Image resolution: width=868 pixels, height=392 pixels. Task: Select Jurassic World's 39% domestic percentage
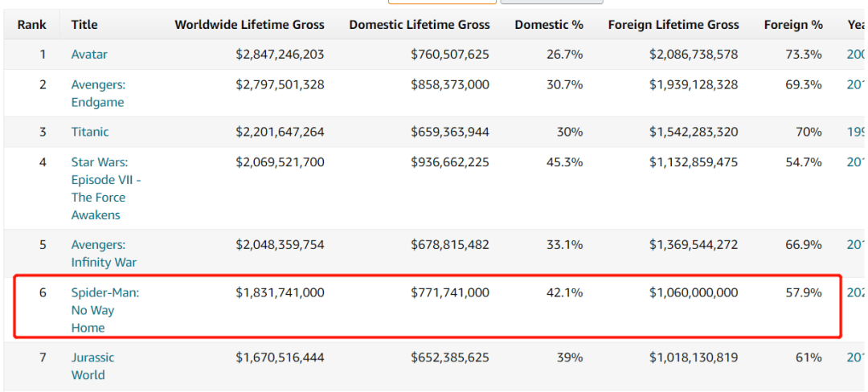(570, 357)
